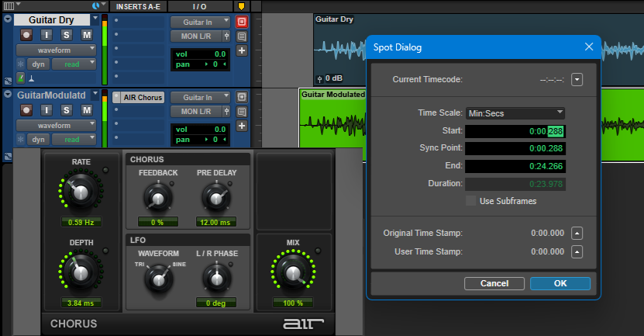The image size is (644, 336).
Task: Toggle input monitoring on Guitar Dry
Action: tap(46, 35)
